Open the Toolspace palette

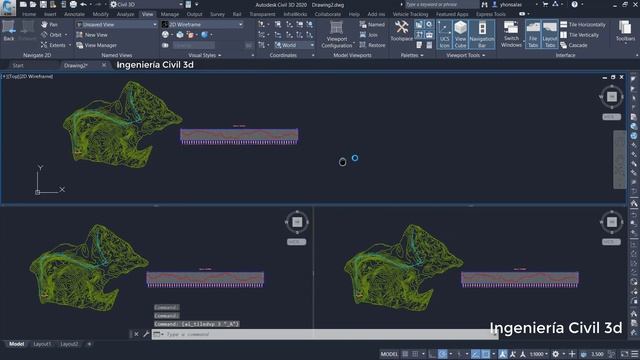click(402, 31)
